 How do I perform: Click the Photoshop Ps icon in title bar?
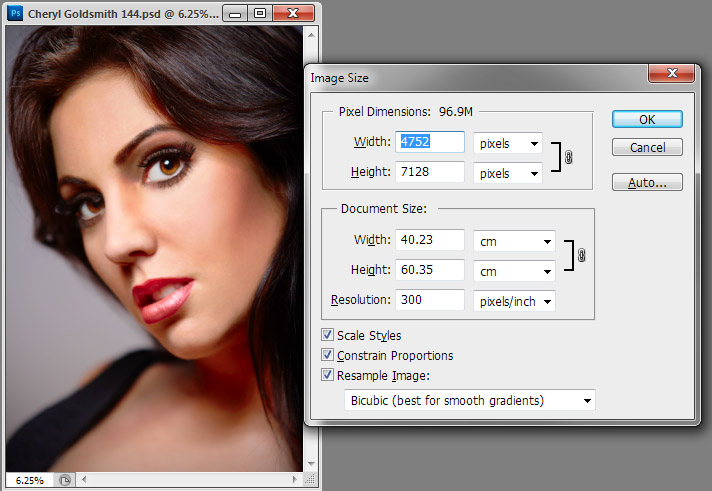coord(15,13)
